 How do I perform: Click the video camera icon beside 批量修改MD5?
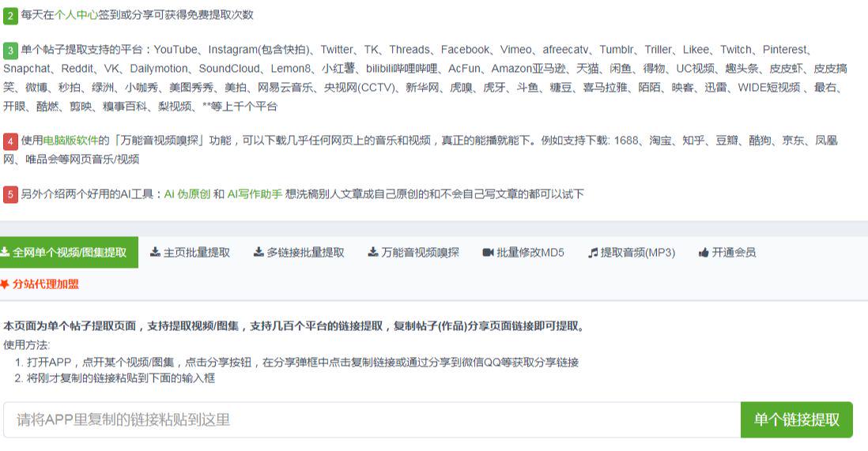tap(488, 252)
